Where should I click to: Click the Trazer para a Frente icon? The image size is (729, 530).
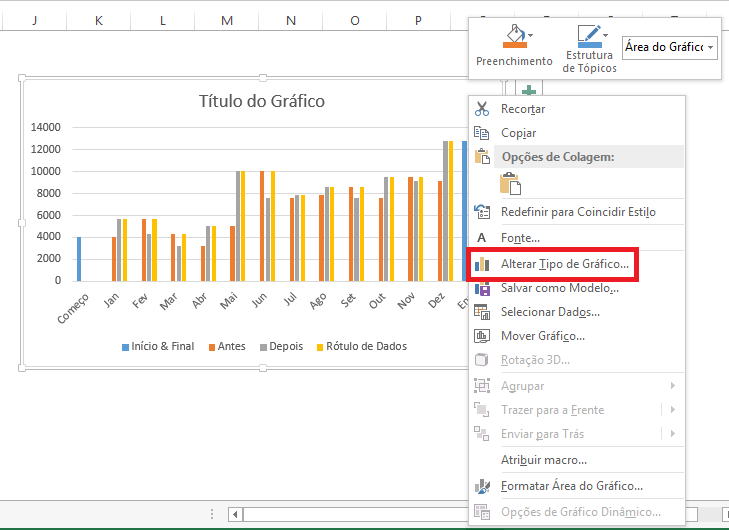tap(482, 410)
